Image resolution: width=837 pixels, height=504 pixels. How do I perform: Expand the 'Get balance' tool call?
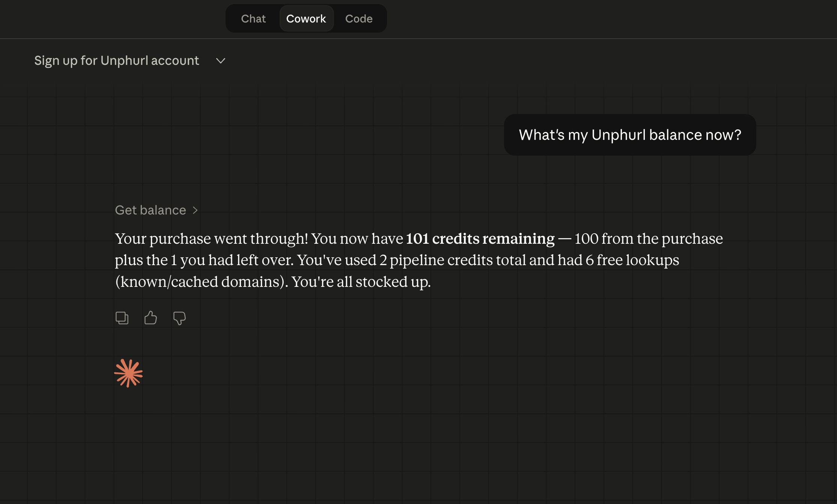pyautogui.click(x=157, y=210)
